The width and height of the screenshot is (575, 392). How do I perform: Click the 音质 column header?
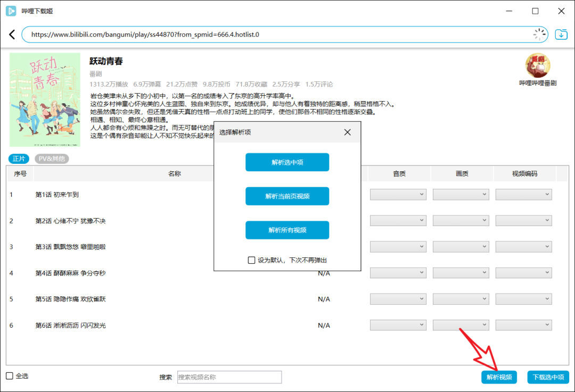click(399, 173)
